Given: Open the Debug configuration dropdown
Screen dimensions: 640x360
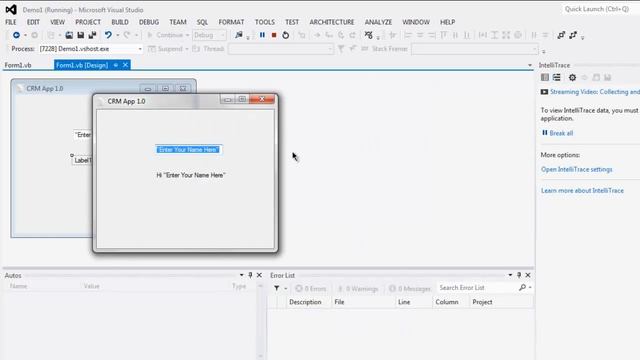Looking at the screenshot, I should point(209,35).
